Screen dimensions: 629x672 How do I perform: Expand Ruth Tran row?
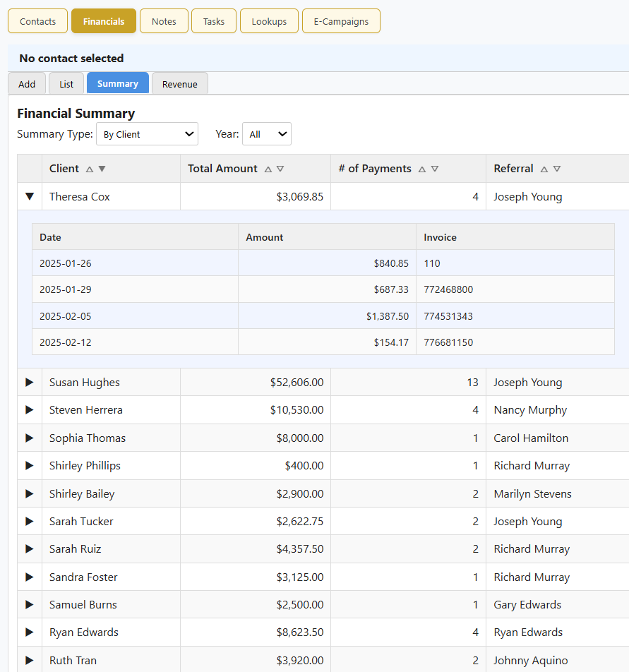point(30,660)
